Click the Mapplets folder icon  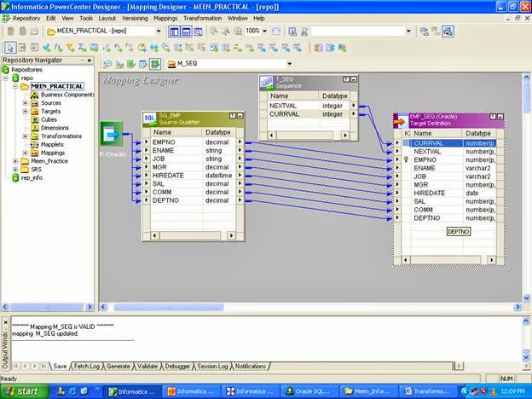[35, 145]
